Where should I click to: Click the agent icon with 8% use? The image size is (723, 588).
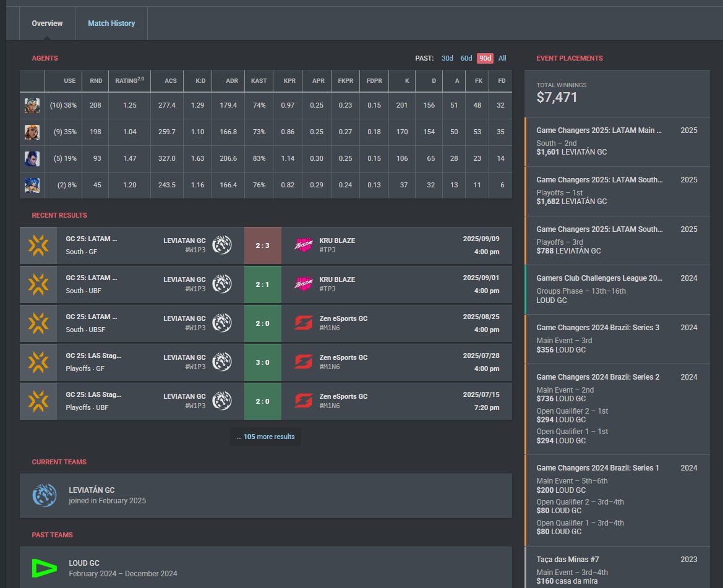tap(32, 185)
